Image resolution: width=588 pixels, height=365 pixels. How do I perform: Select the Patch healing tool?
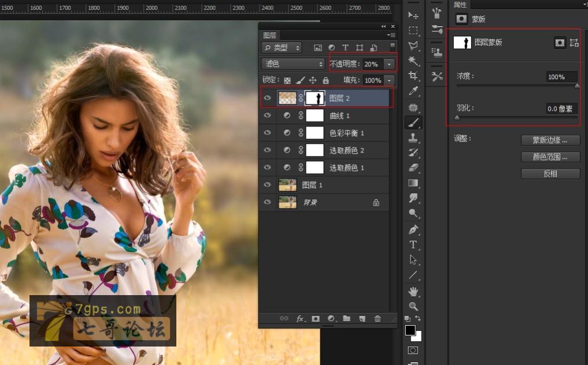[x=413, y=107]
